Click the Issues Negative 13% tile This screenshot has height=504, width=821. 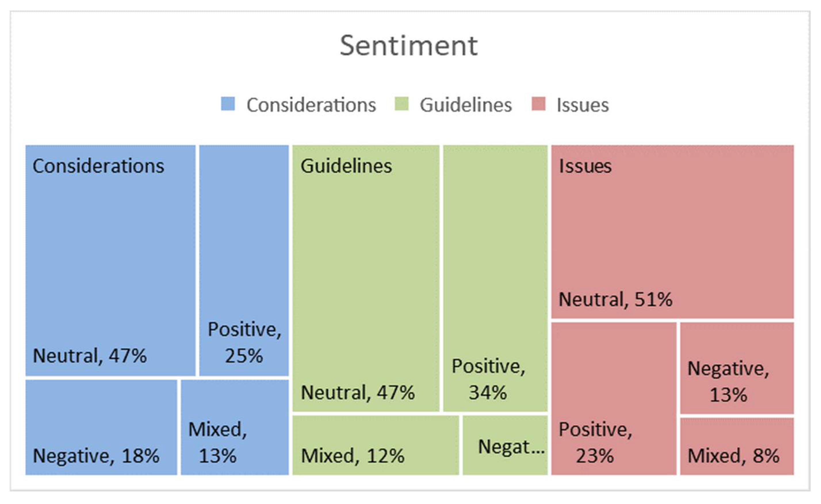coord(737,368)
